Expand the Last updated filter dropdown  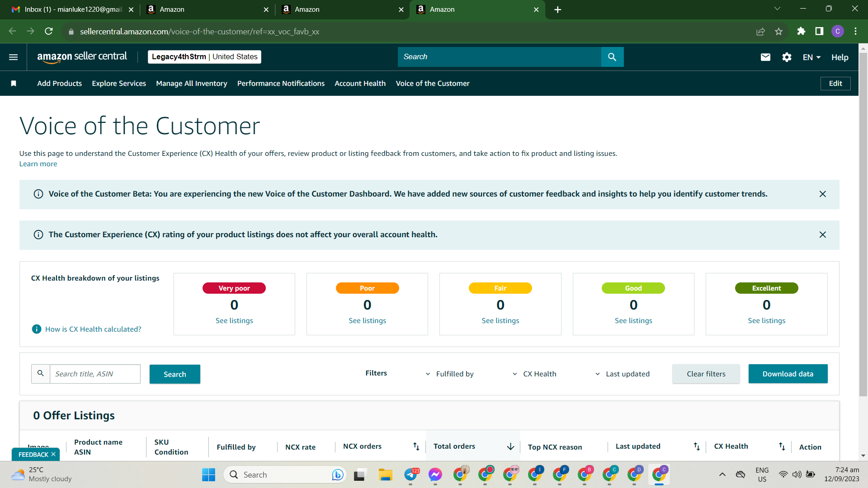622,374
